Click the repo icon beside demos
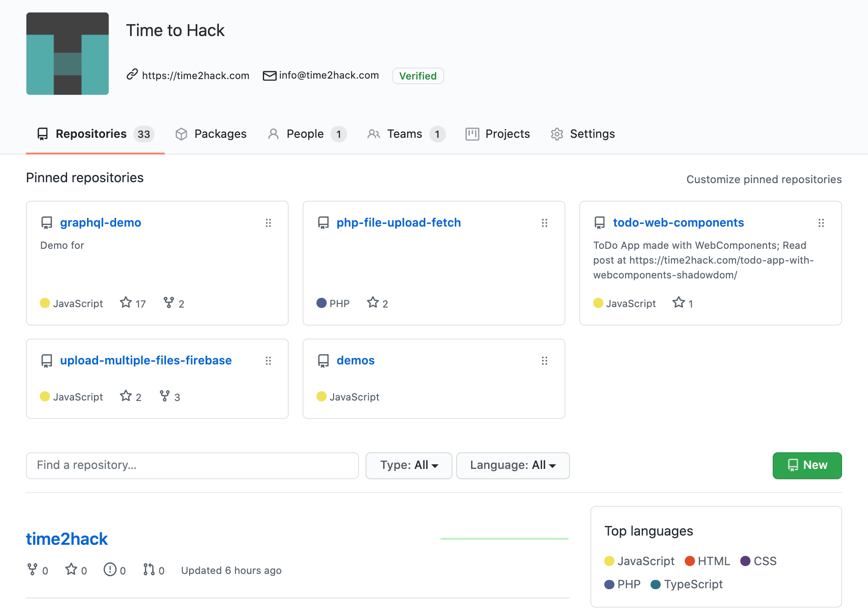 (323, 361)
